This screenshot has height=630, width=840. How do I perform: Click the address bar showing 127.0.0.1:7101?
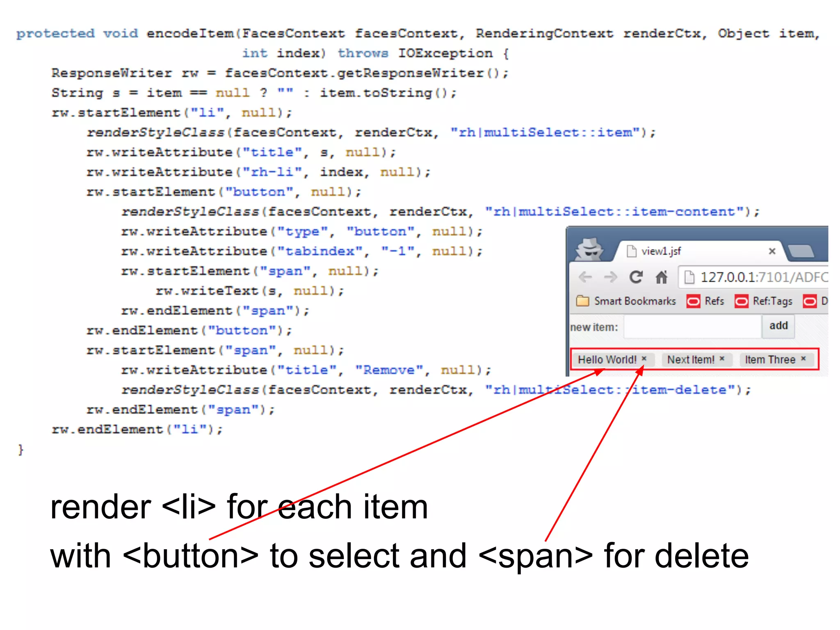click(753, 277)
